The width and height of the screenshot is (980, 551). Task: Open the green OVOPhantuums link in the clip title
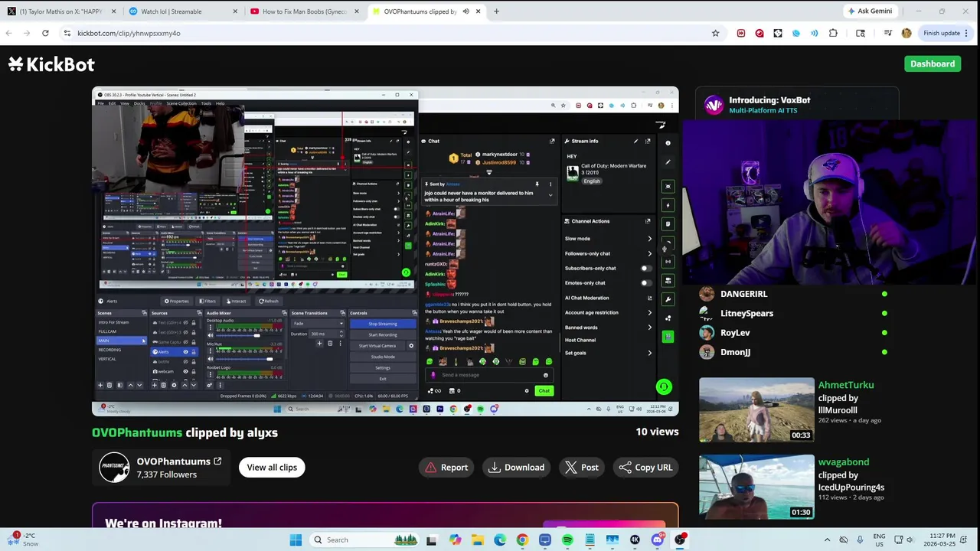[137, 432]
